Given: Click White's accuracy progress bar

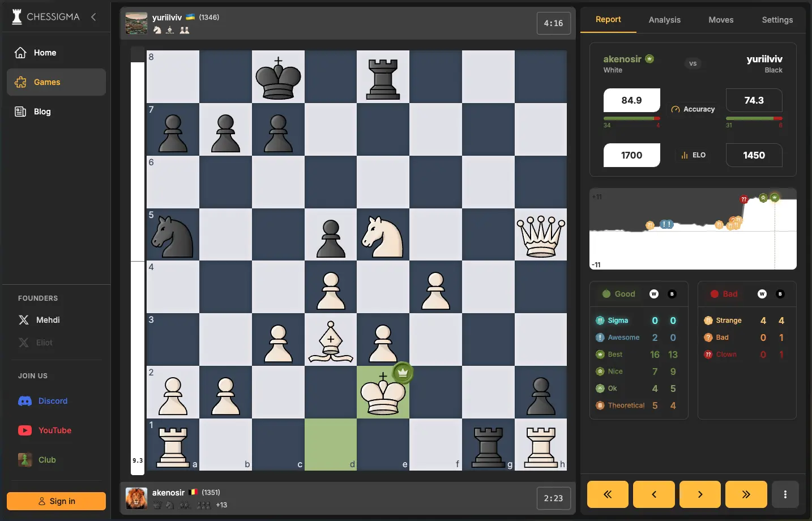Looking at the screenshot, I should pyautogui.click(x=632, y=119).
